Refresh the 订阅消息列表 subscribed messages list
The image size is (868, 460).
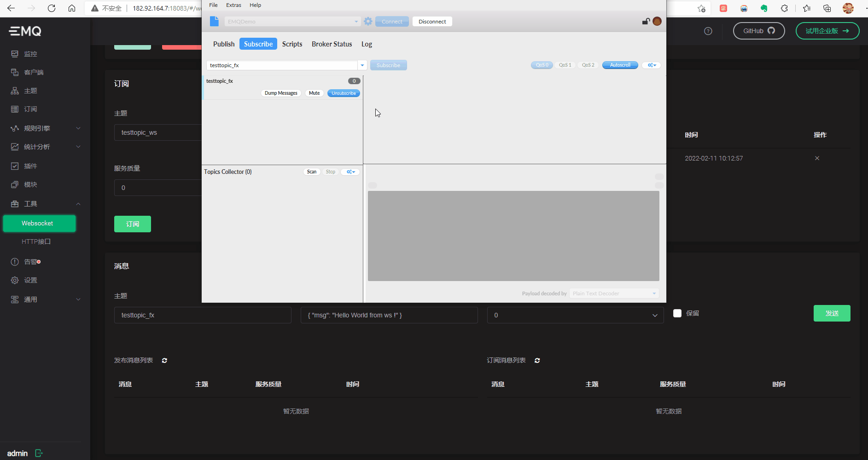pos(537,361)
